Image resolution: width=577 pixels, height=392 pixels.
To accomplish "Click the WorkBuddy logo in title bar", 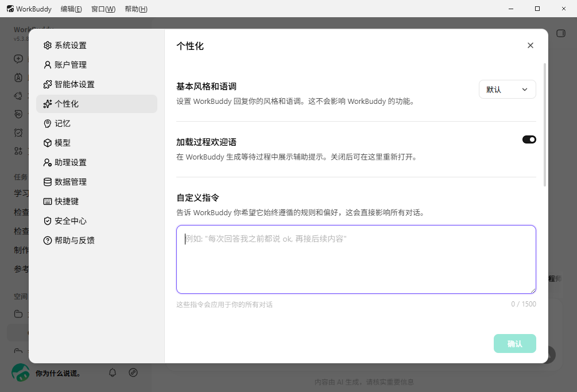I will (10, 9).
